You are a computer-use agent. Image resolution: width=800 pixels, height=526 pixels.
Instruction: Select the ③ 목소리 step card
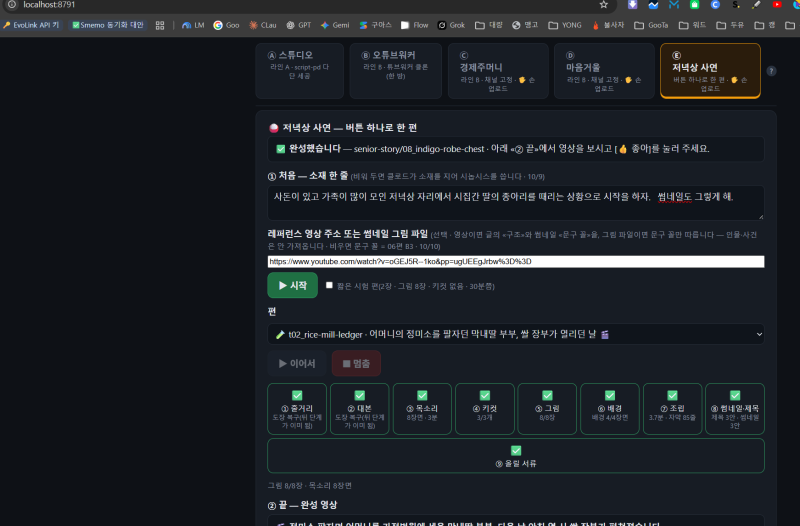point(422,409)
